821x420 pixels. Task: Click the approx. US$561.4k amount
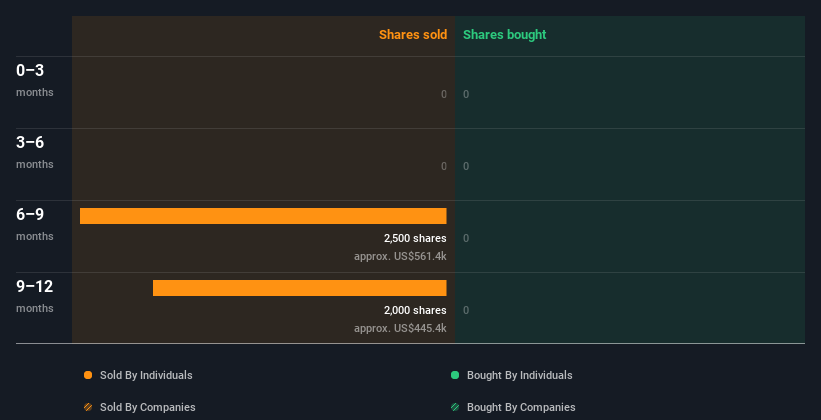coord(400,257)
